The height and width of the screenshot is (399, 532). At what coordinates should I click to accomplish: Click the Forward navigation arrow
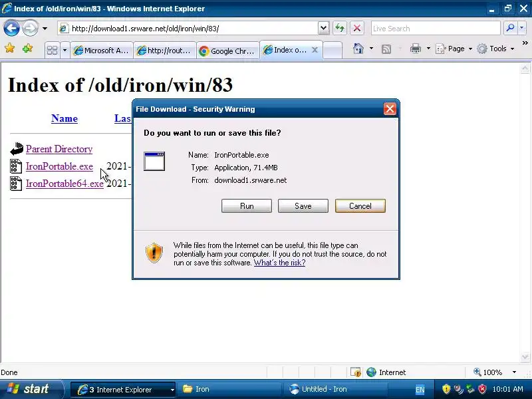[30, 28]
